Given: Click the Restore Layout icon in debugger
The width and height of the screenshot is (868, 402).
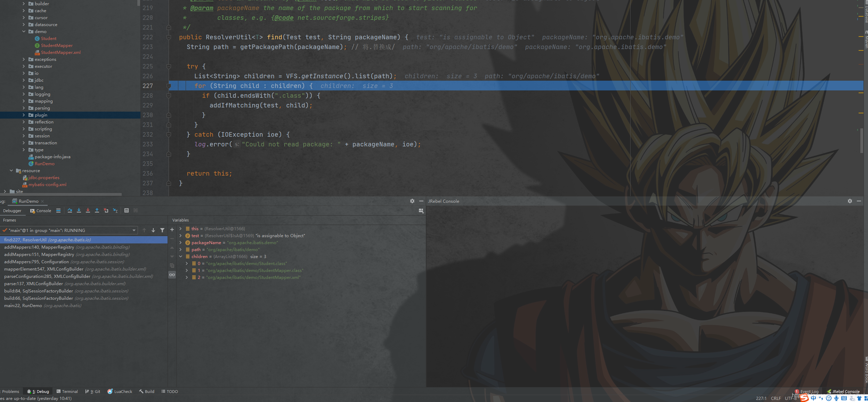Looking at the screenshot, I should 421,211.
